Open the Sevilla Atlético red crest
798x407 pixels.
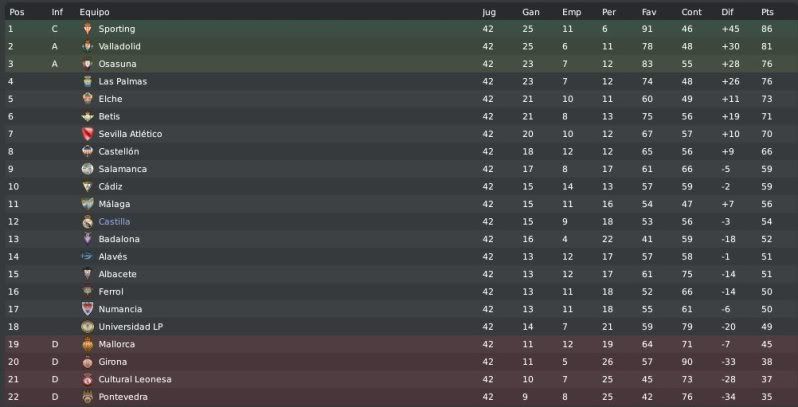(88, 134)
